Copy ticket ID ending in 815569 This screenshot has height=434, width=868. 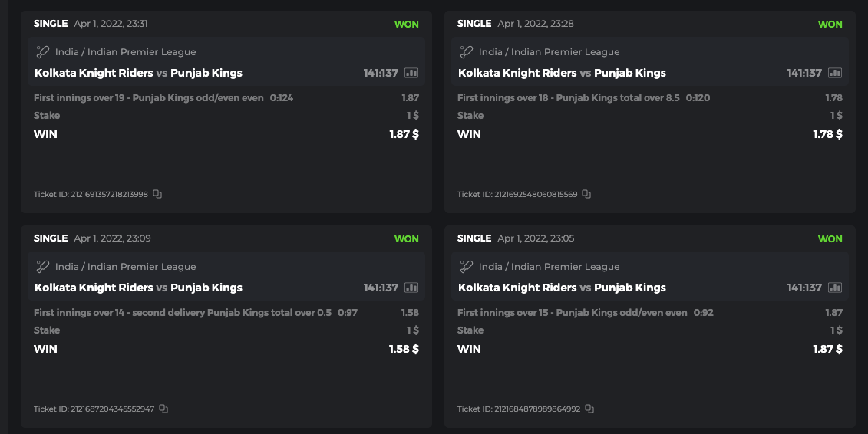[x=586, y=195]
